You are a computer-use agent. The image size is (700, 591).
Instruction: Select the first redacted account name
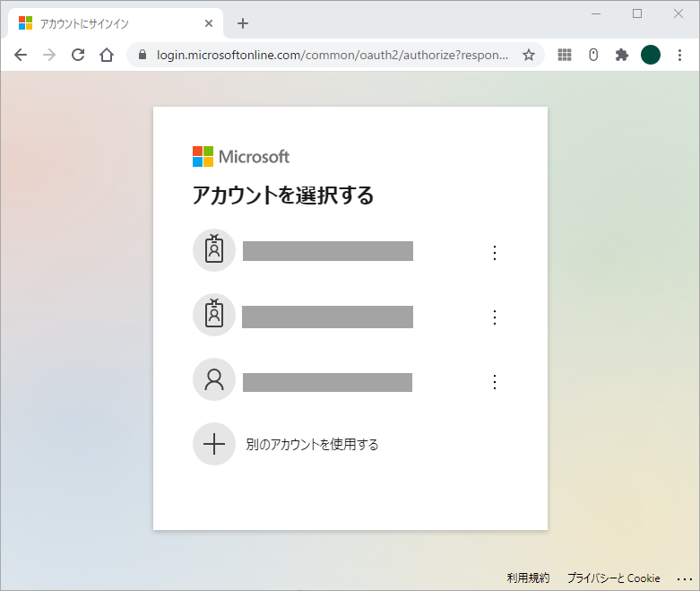pyautogui.click(x=328, y=251)
